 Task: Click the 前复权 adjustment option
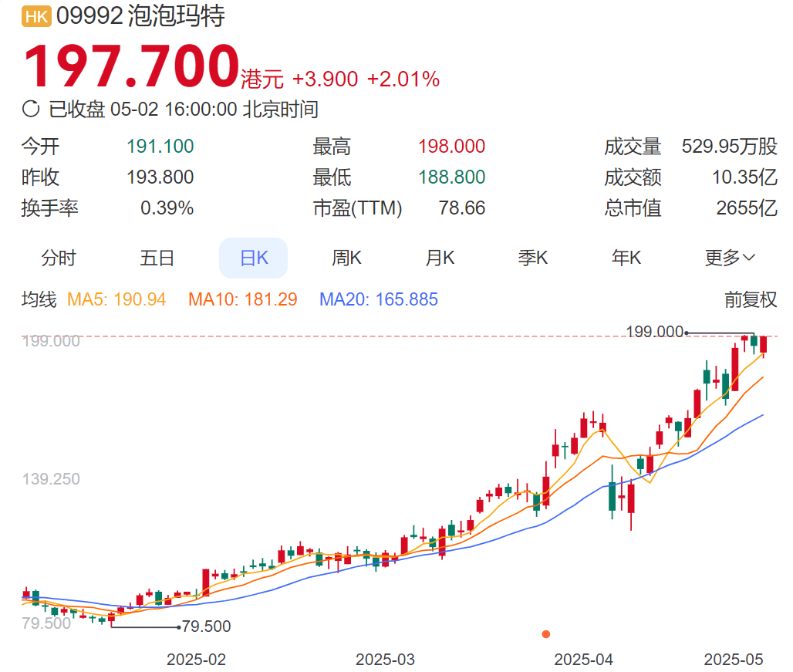pos(751,299)
